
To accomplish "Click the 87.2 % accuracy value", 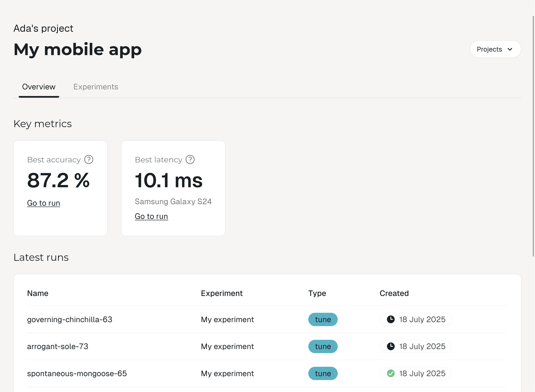I will [58, 181].
